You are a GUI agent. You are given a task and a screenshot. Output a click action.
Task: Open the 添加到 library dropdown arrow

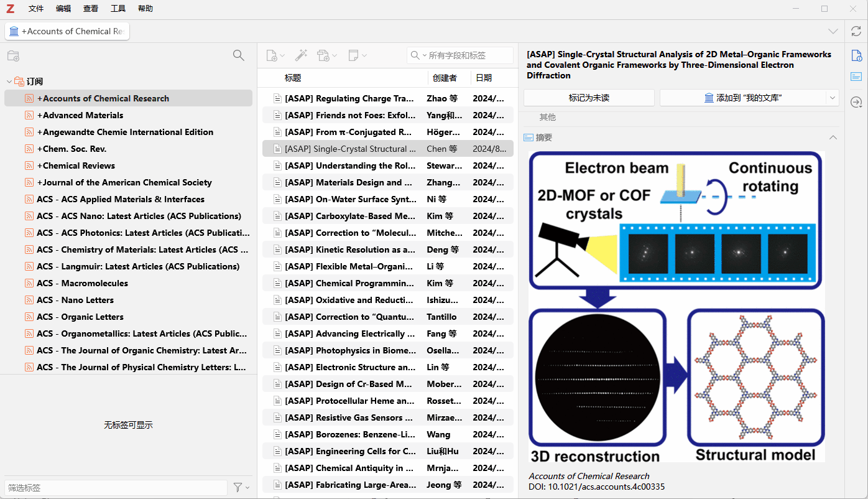[x=832, y=98]
